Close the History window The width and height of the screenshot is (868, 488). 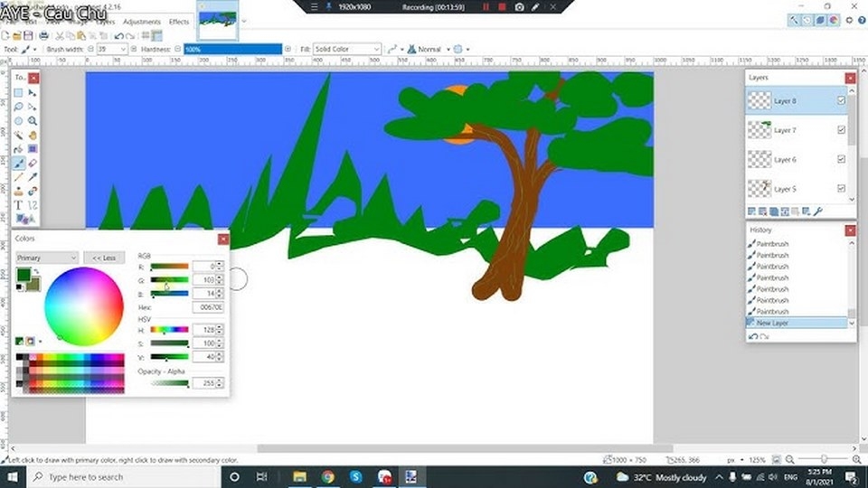tap(850, 230)
